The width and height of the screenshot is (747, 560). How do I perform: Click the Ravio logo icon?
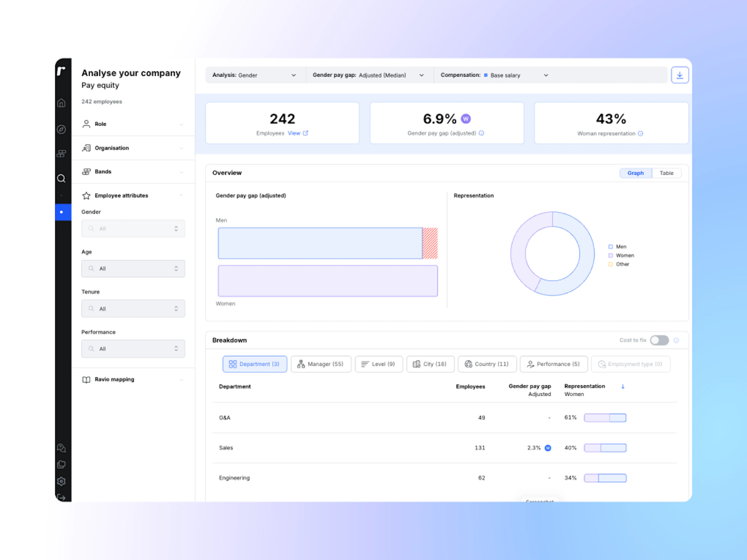[x=61, y=71]
